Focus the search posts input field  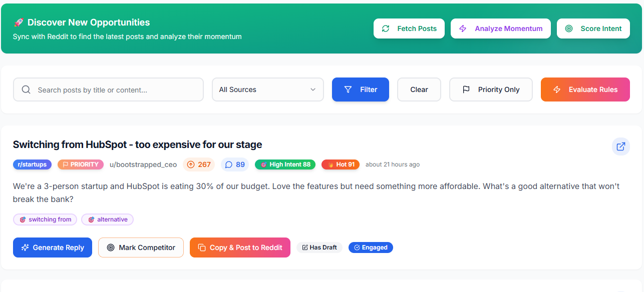115,90
